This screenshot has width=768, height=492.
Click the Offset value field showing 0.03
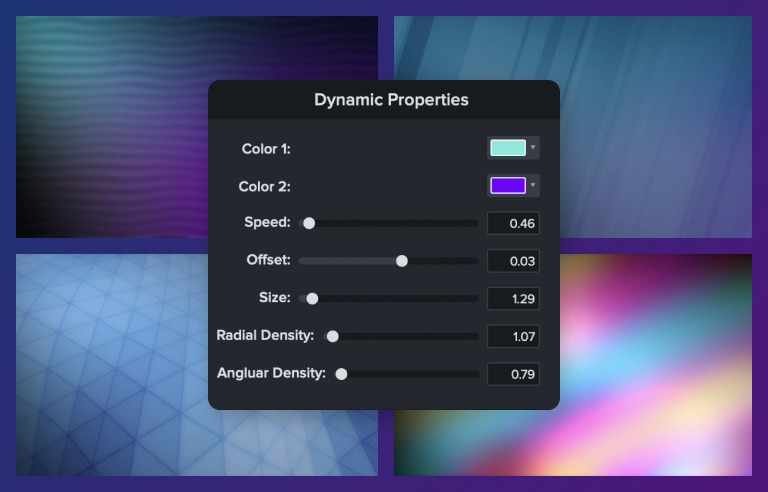[513, 261]
